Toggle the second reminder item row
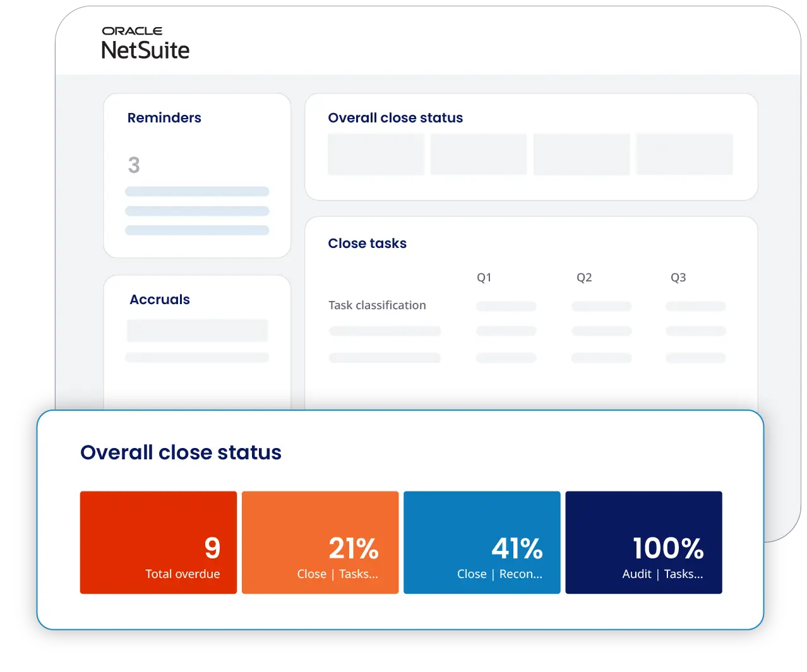This screenshot has height=672, width=807. click(197, 211)
